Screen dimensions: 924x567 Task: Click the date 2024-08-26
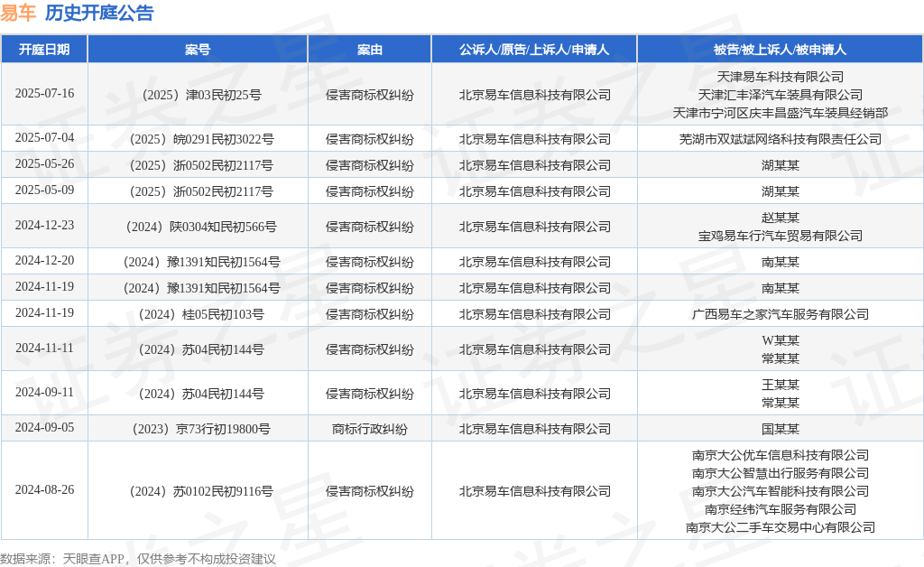pyautogui.click(x=44, y=489)
